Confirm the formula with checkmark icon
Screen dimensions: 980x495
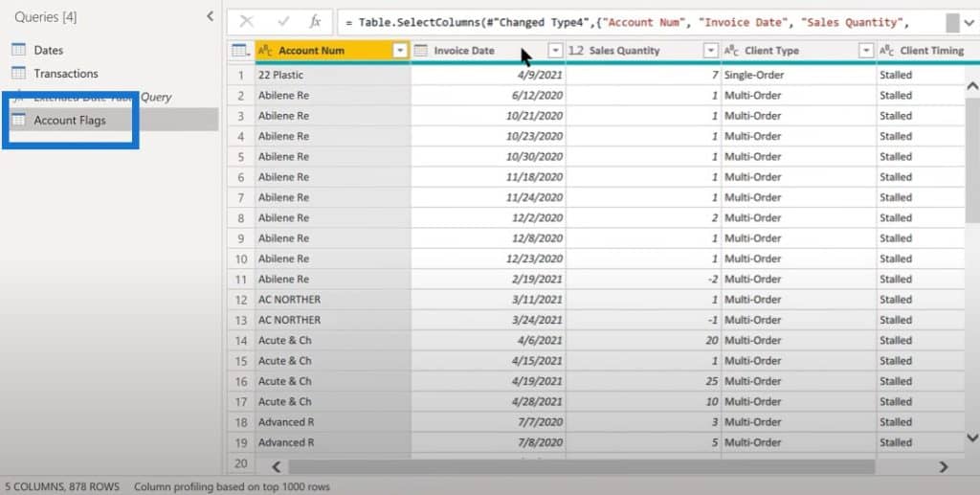(283, 22)
